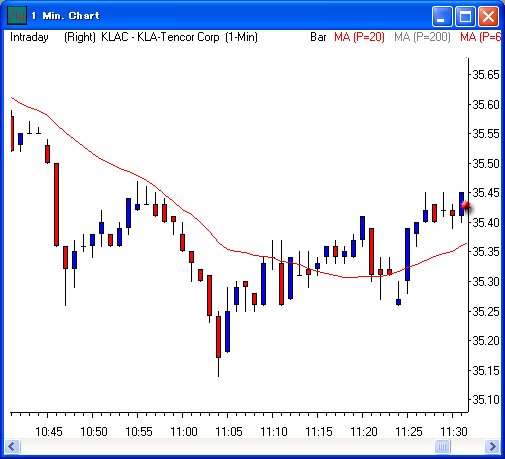Click the 11:30 time axis label
The height and width of the screenshot is (459, 505).
(454, 432)
